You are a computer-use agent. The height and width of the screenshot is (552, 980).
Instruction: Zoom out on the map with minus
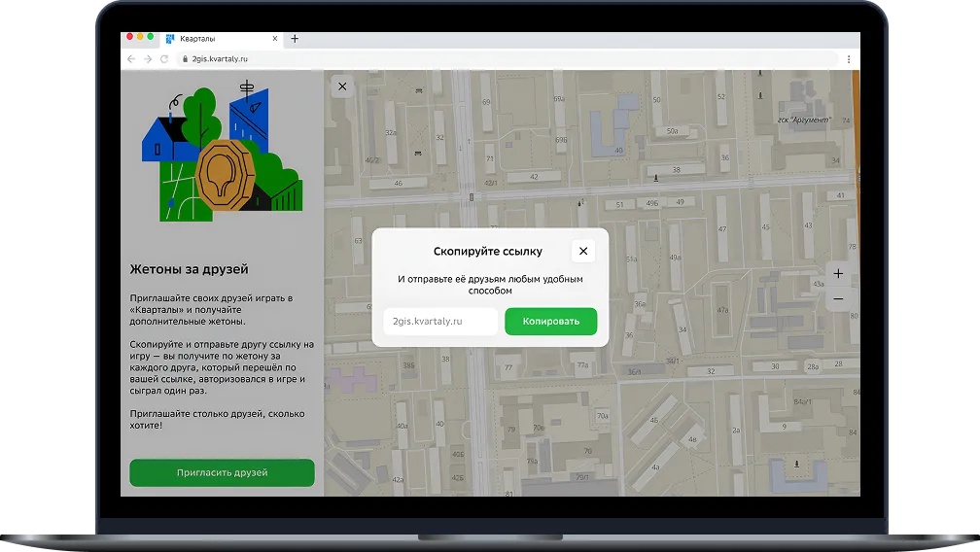pyautogui.click(x=838, y=299)
